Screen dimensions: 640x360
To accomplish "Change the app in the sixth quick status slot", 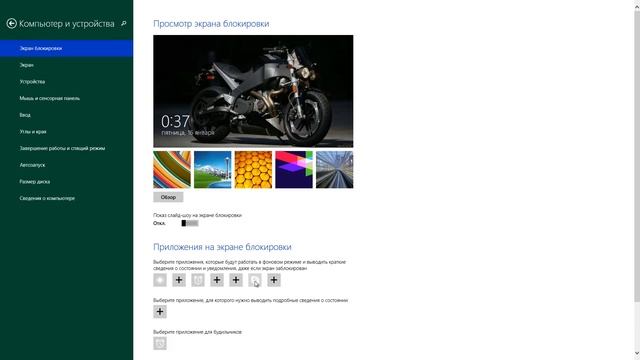I will [255, 280].
